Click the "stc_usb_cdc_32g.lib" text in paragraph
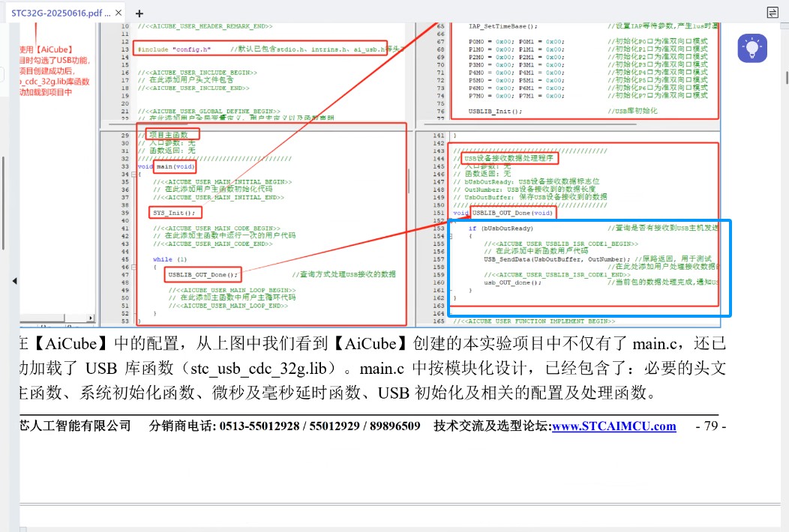 (259, 369)
